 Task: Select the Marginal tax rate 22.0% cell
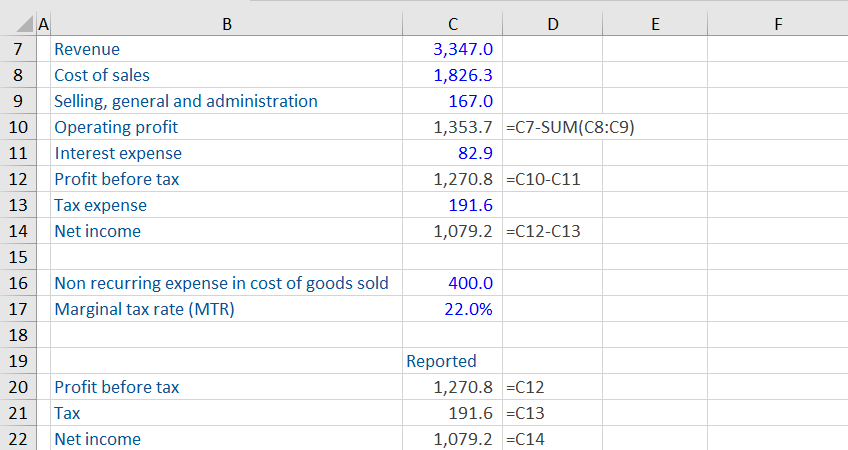452,309
